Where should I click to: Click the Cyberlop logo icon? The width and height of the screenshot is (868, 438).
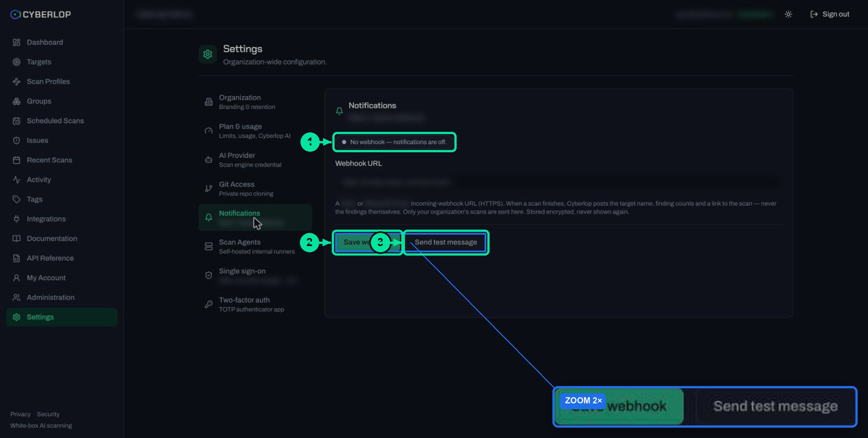(x=15, y=15)
